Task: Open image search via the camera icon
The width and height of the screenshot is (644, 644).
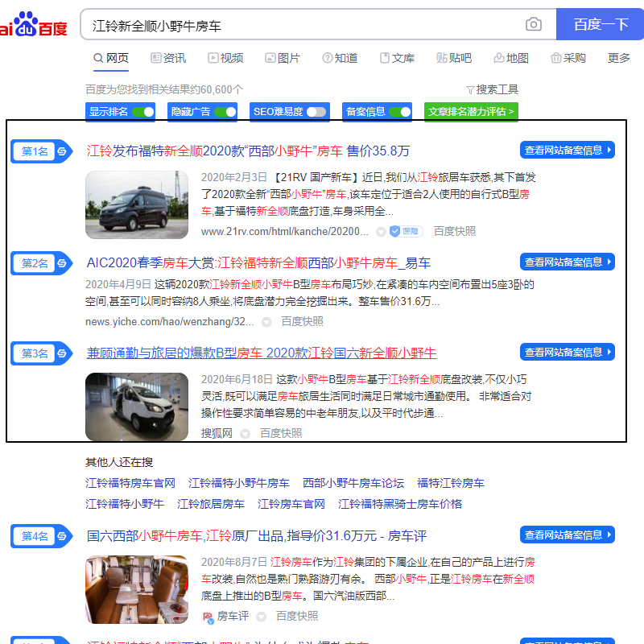Action: [534, 24]
